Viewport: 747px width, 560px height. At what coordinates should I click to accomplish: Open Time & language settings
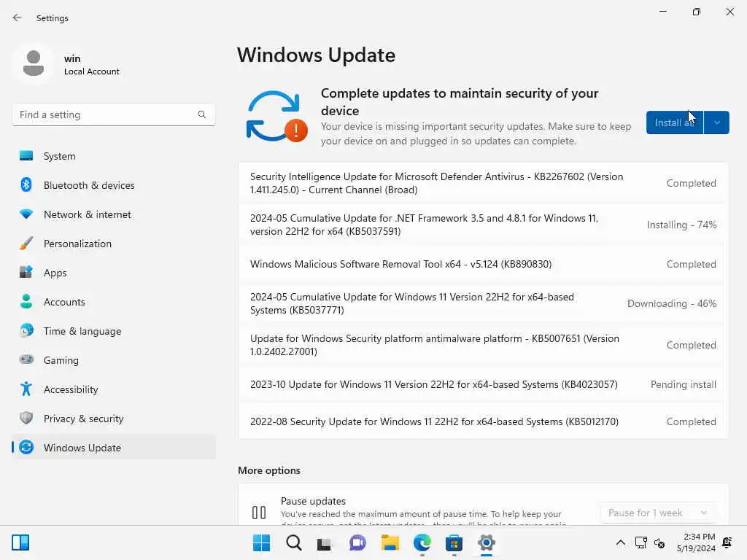(x=113, y=331)
